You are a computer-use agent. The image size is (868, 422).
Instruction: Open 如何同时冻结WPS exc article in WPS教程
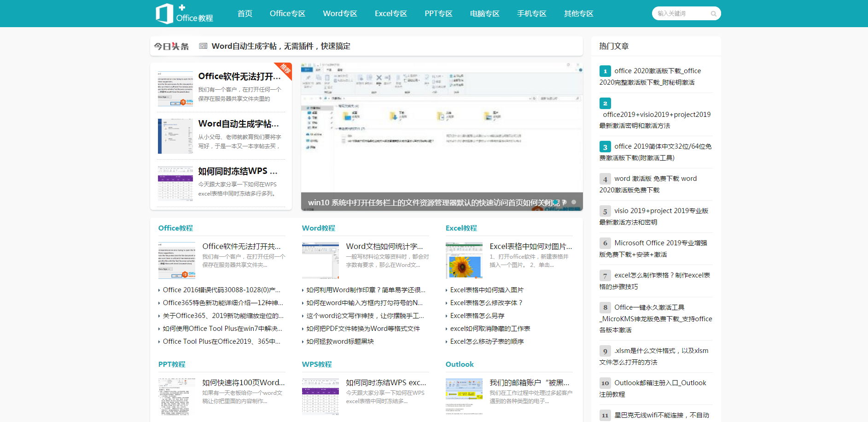(386, 383)
